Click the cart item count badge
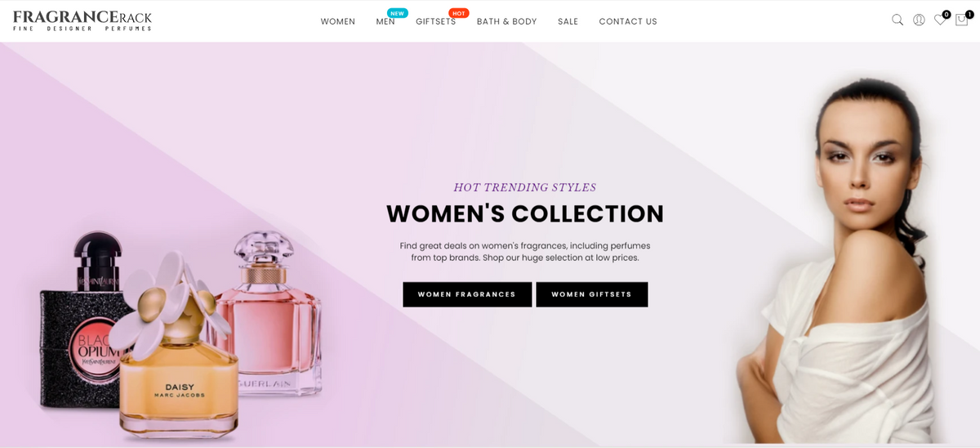The height and width of the screenshot is (448, 980). click(x=969, y=14)
